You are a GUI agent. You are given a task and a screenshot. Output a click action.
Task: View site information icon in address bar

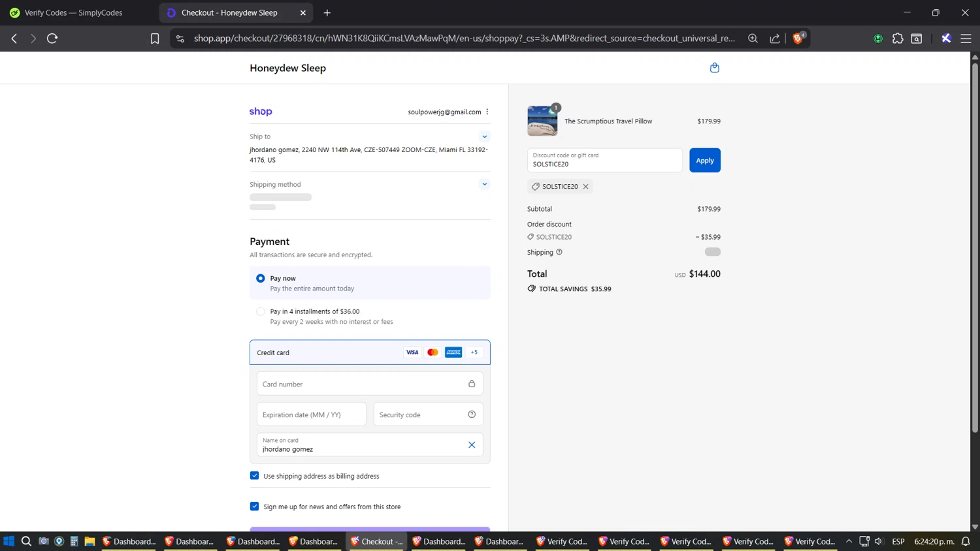pyautogui.click(x=180, y=39)
